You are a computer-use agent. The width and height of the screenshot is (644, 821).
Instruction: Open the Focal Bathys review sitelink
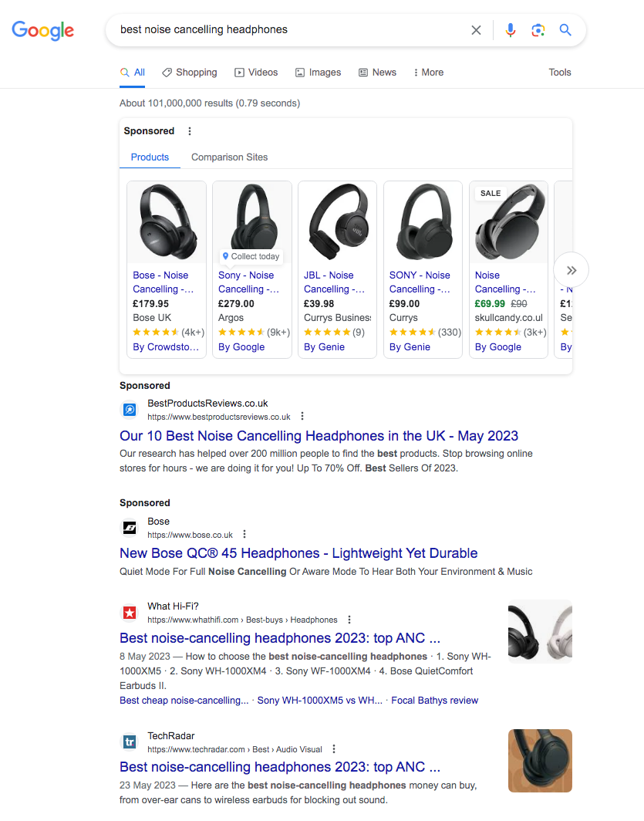tap(435, 700)
